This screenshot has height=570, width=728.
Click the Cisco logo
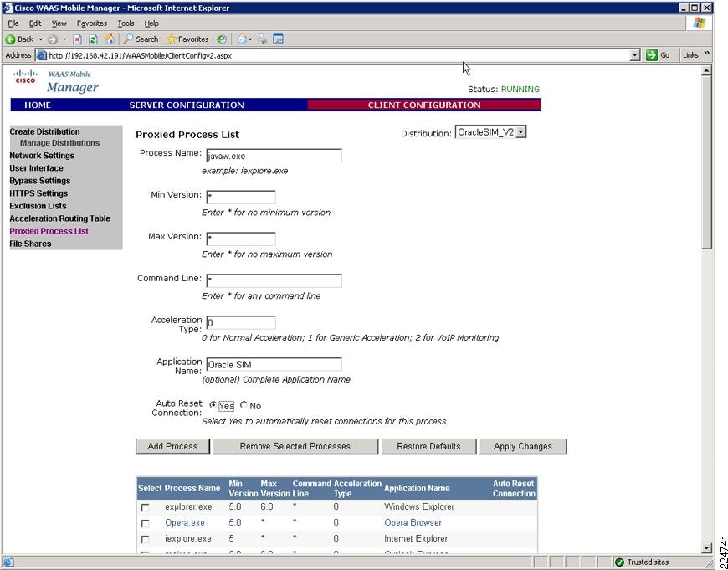tap(26, 77)
